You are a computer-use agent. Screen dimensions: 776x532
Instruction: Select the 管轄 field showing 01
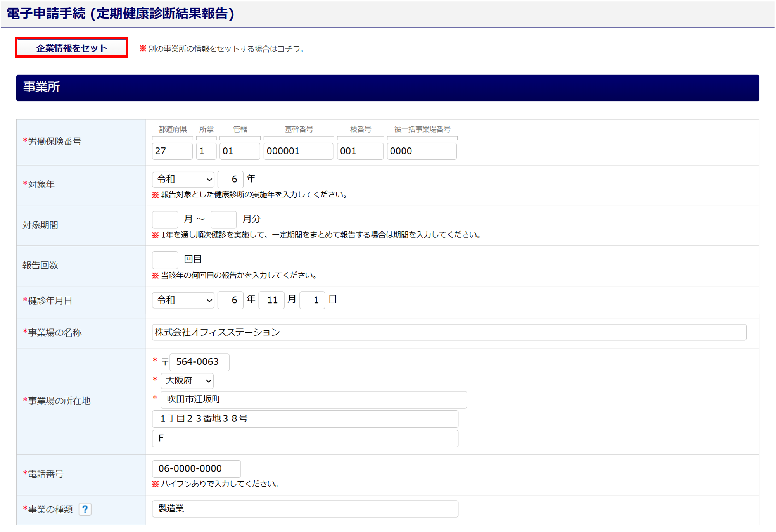239,151
